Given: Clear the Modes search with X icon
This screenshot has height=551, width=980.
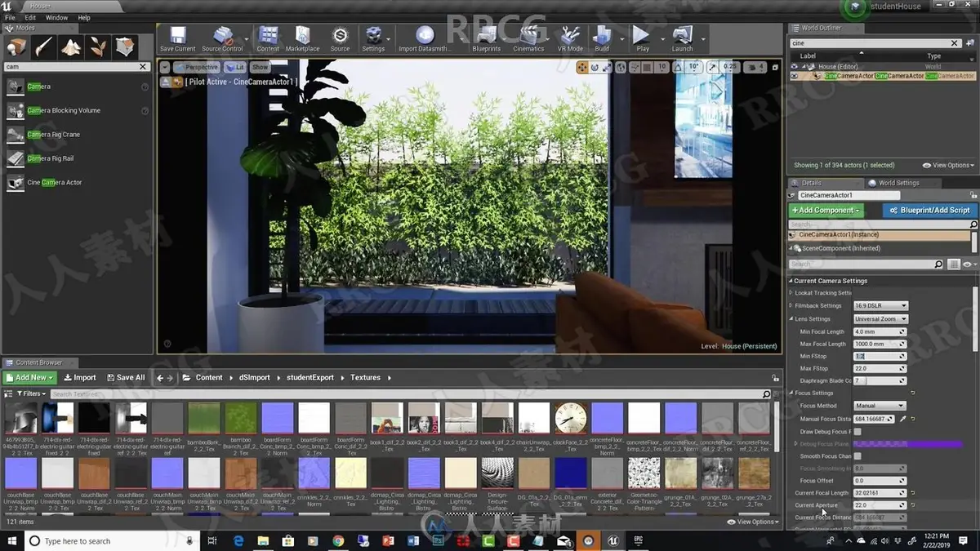Looking at the screenshot, I should [143, 67].
